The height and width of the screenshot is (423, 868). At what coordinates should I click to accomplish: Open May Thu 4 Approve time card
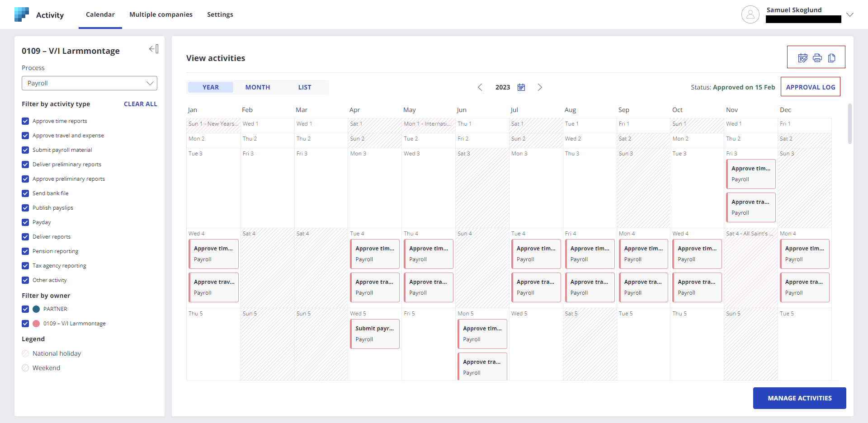(x=429, y=254)
